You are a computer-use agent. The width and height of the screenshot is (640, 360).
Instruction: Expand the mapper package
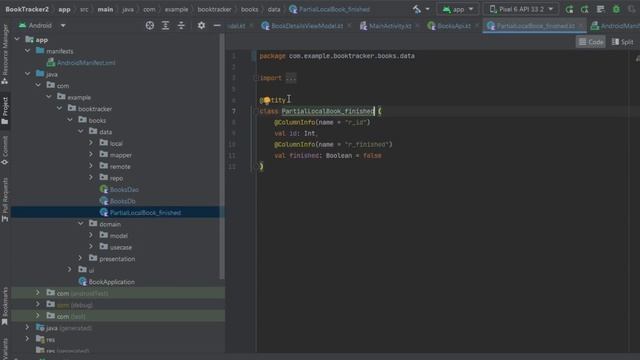point(91,155)
